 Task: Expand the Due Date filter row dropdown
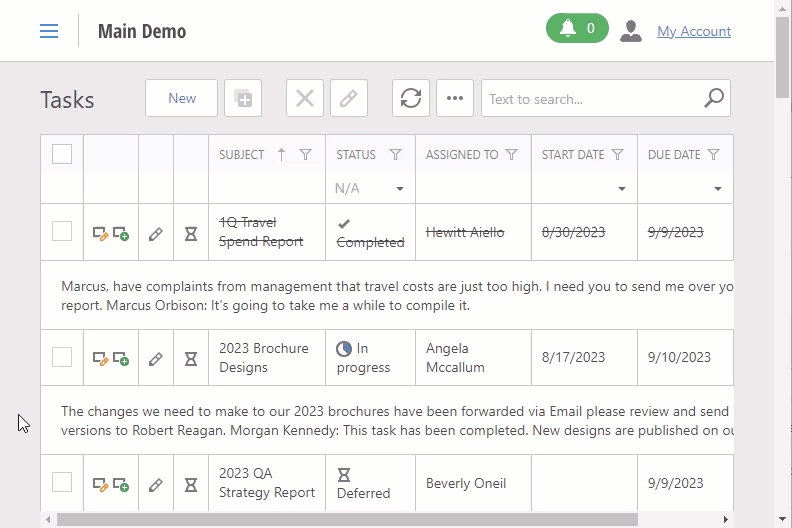[718, 188]
